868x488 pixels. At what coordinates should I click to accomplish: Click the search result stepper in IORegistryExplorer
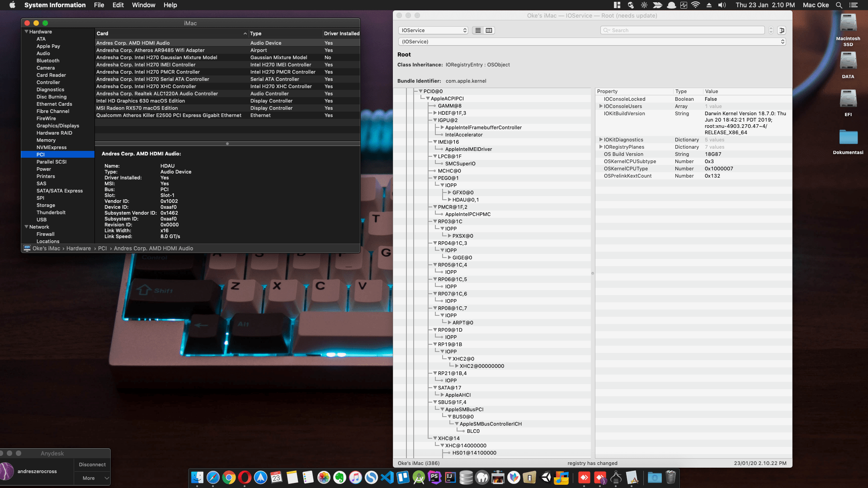click(x=771, y=30)
